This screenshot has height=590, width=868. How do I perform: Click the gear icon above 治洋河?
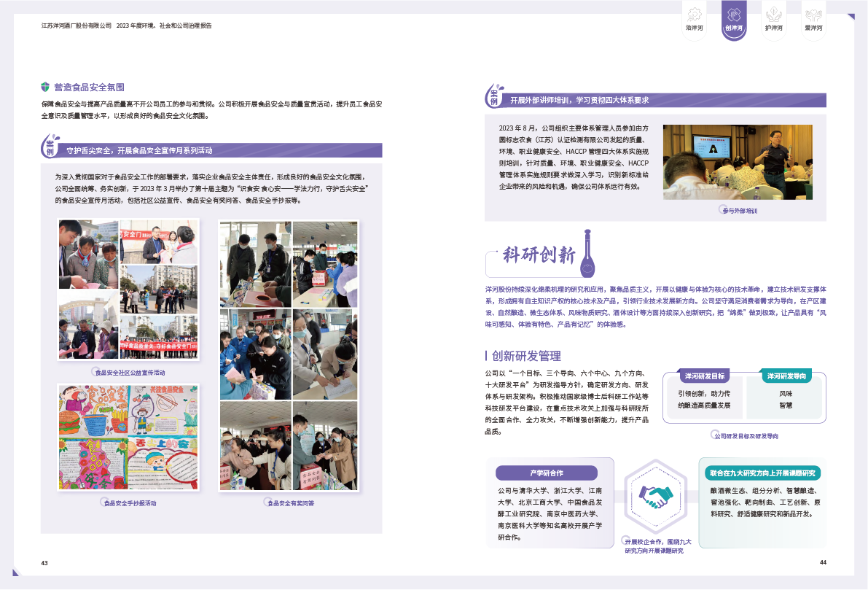click(694, 13)
